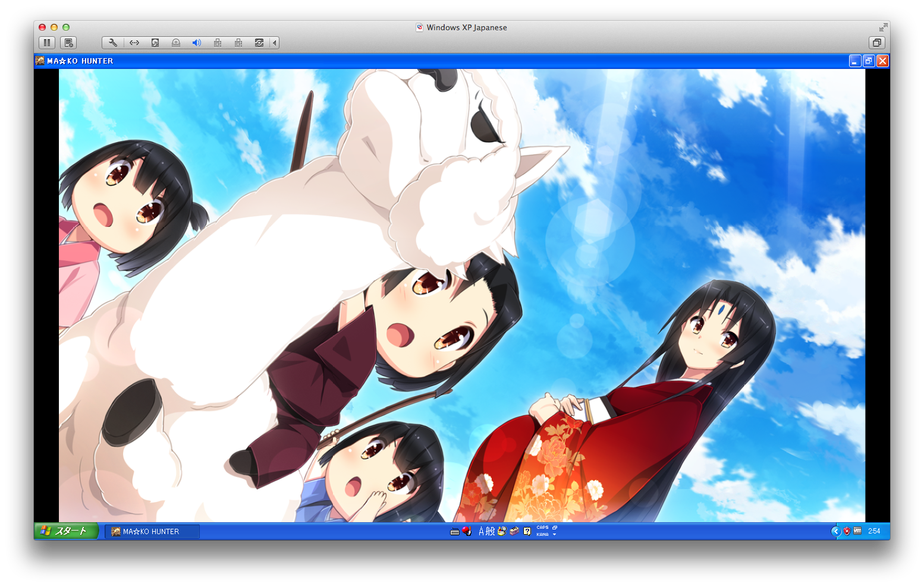The image size is (924, 587).
Task: Minimize the MA☆KO HUNTER window
Action: [x=855, y=61]
